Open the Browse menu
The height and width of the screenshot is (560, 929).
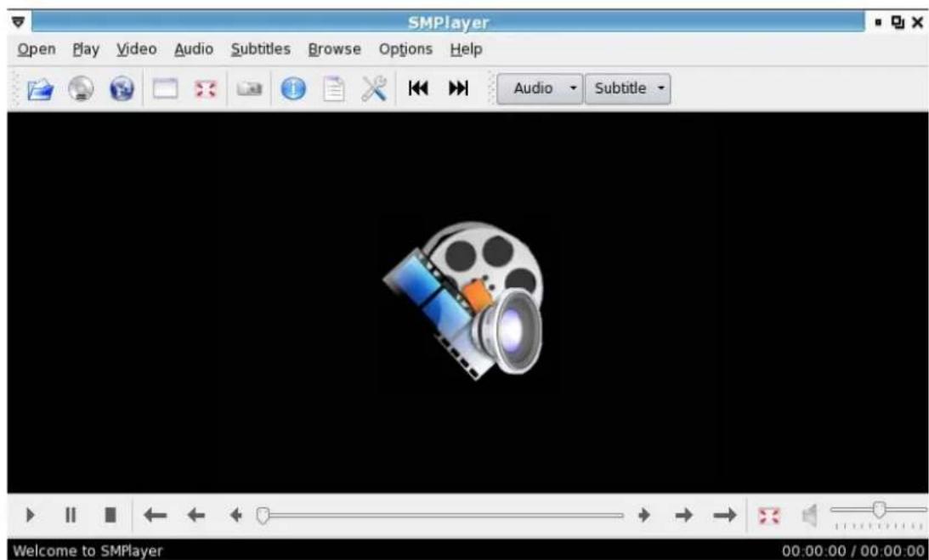[334, 49]
